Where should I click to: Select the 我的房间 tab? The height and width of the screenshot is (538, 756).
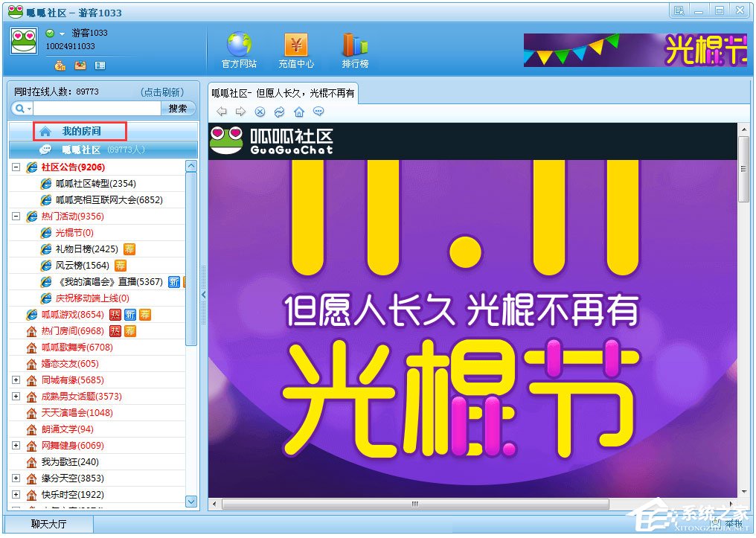click(80, 131)
